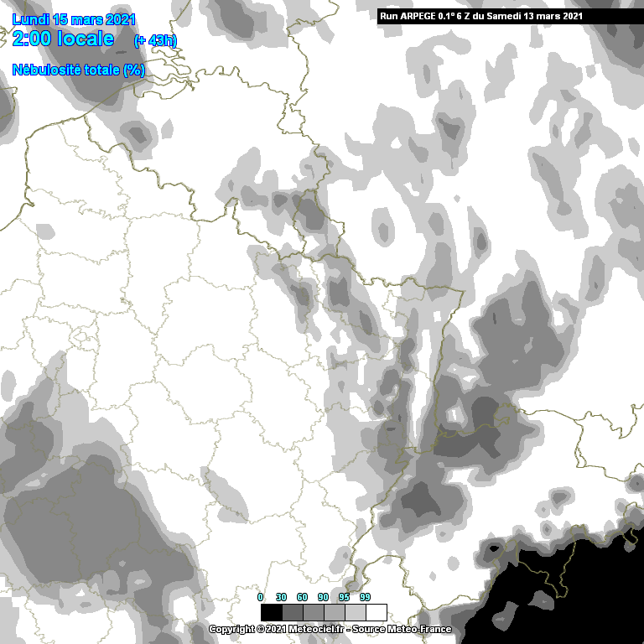Click the Meteociel.fr copyright text
Image resolution: width=644 pixels, height=644 pixels.
click(x=277, y=629)
